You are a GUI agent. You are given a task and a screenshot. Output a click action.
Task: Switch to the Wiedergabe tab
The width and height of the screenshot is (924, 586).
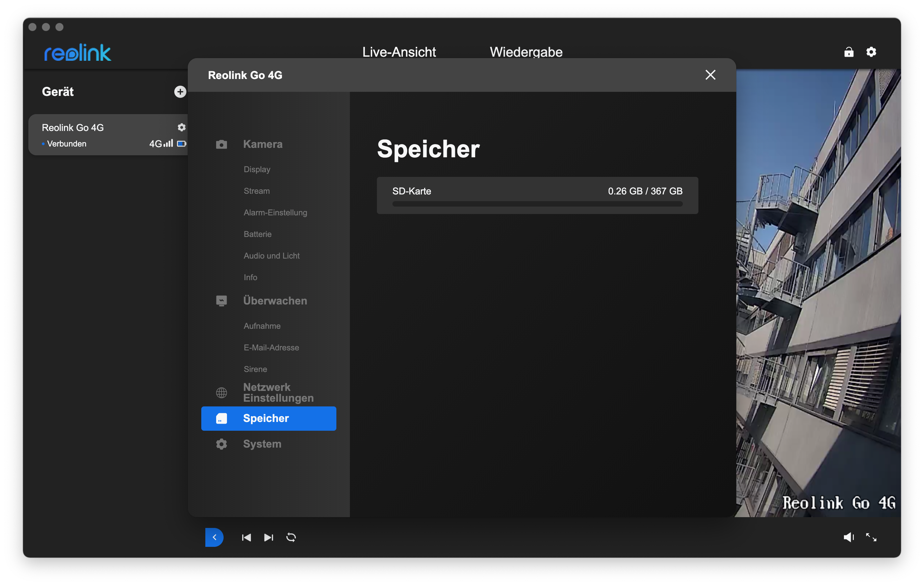pos(526,52)
